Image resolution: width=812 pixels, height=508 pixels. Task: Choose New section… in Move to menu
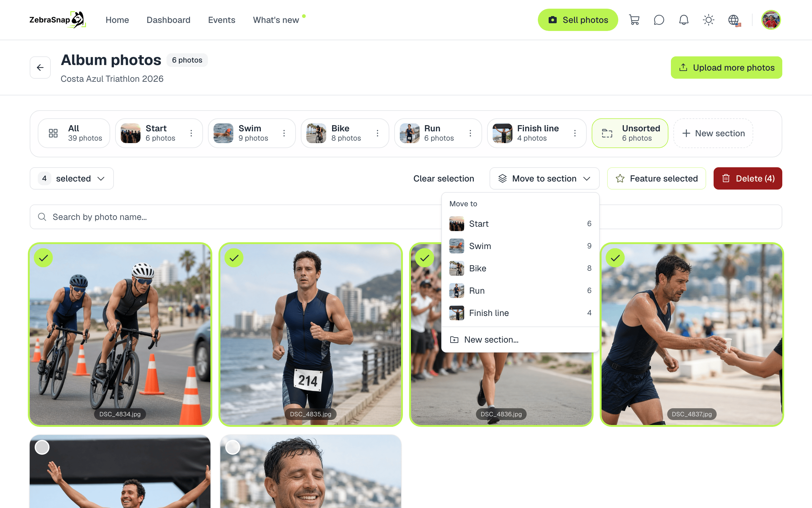pos(520,340)
